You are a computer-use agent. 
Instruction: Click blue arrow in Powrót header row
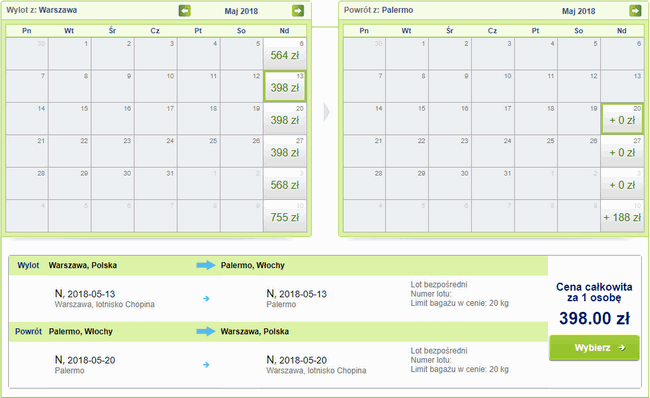[x=206, y=331]
